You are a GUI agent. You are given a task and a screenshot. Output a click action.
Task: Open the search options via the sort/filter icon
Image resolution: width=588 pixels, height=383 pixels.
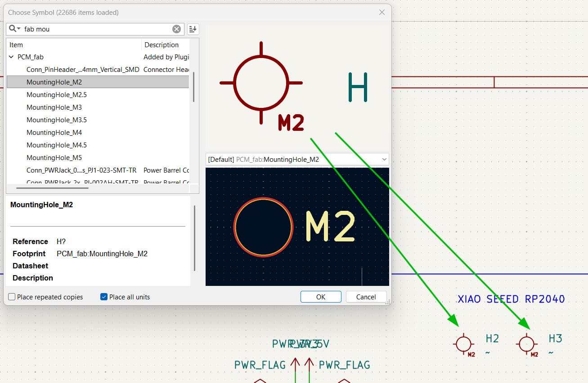[193, 29]
